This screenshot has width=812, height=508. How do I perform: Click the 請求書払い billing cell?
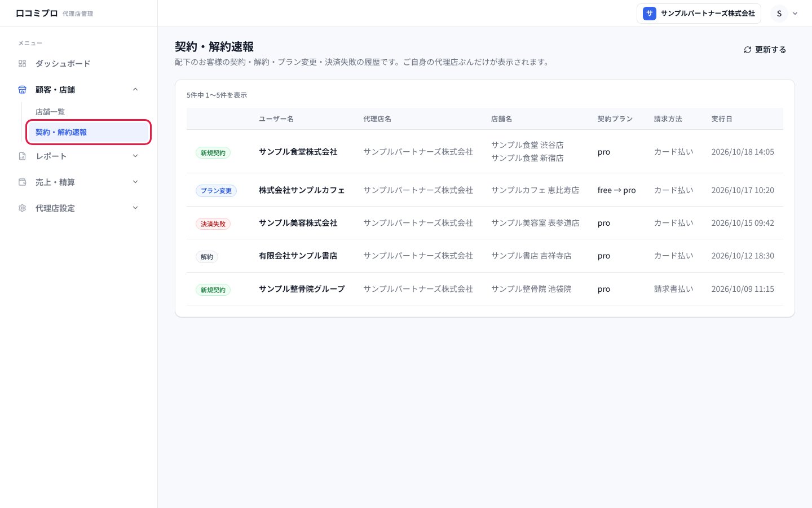[x=674, y=289]
